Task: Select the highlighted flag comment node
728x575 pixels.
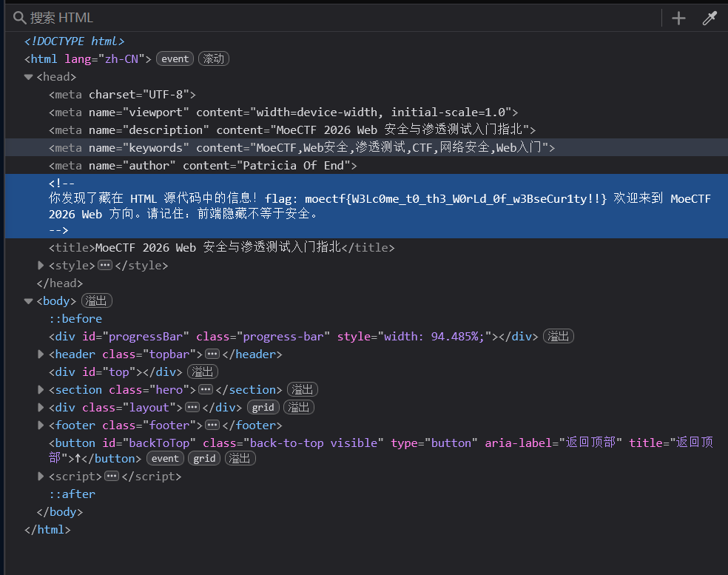Action: click(x=366, y=206)
